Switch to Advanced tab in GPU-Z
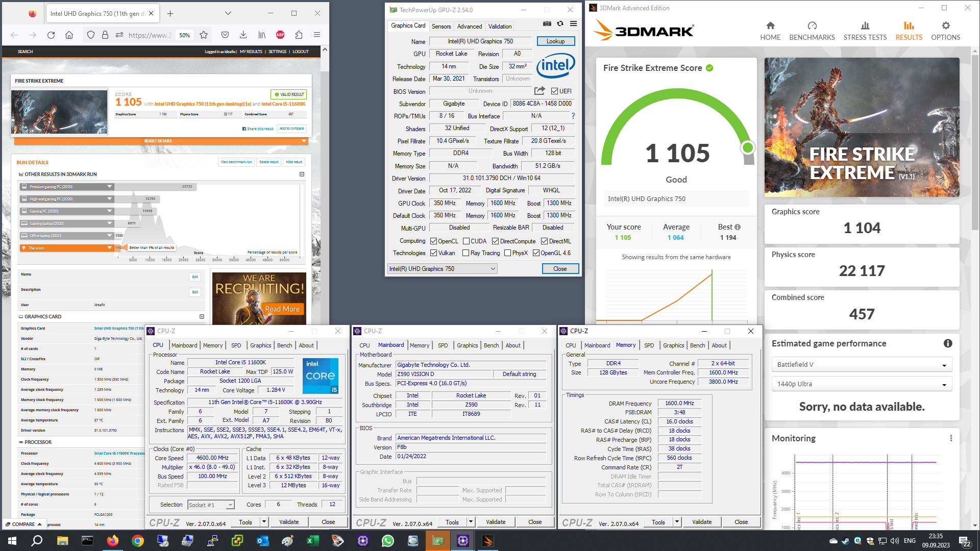 (469, 27)
